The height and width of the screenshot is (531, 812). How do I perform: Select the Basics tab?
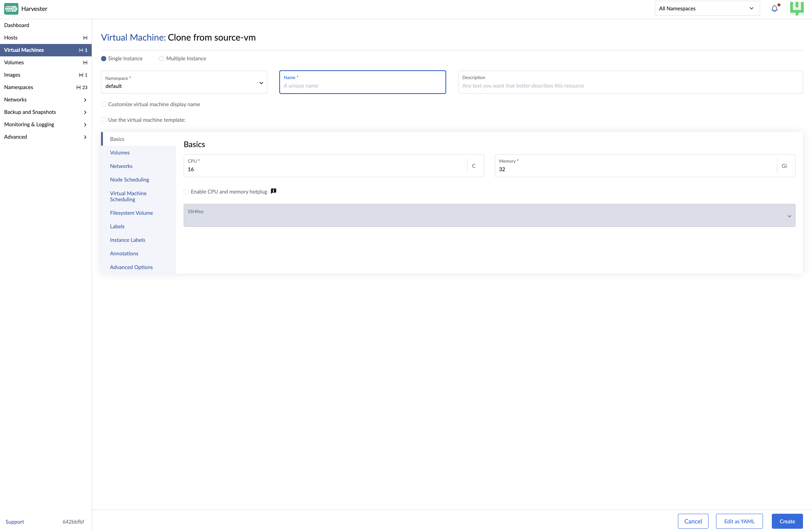(x=139, y=139)
